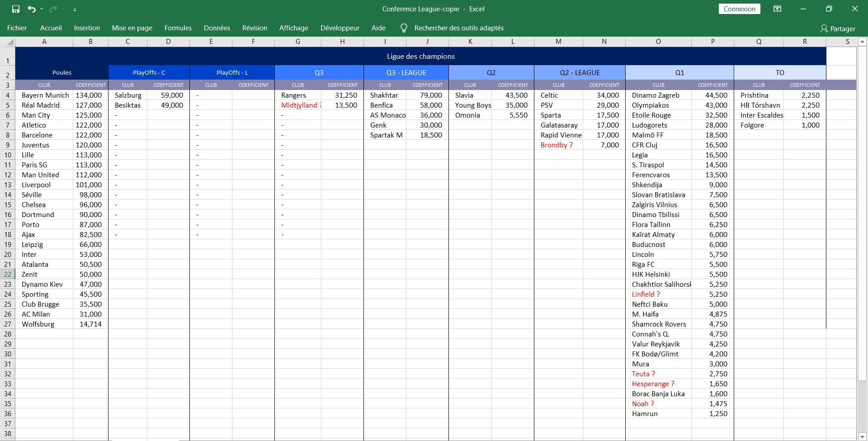
Task: Open Customize Quick Access Toolbar dropdown
Action: (x=75, y=9)
